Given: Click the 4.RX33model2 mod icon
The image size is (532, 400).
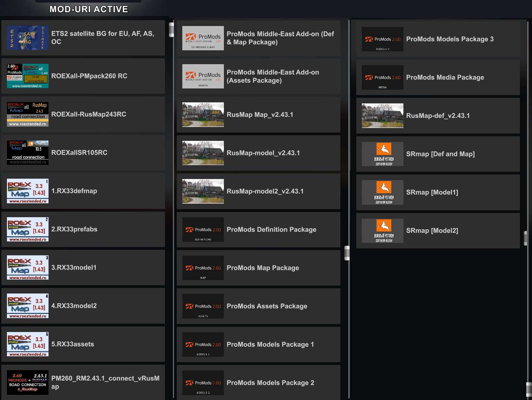Looking at the screenshot, I should click(x=28, y=306).
